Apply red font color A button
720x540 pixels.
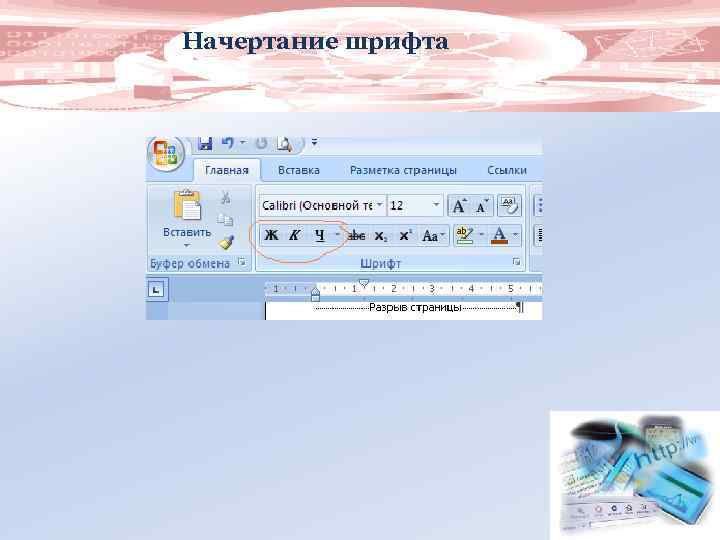tap(499, 236)
